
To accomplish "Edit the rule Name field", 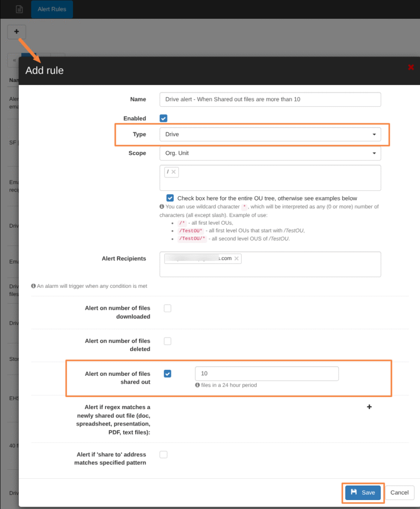I will coord(270,99).
